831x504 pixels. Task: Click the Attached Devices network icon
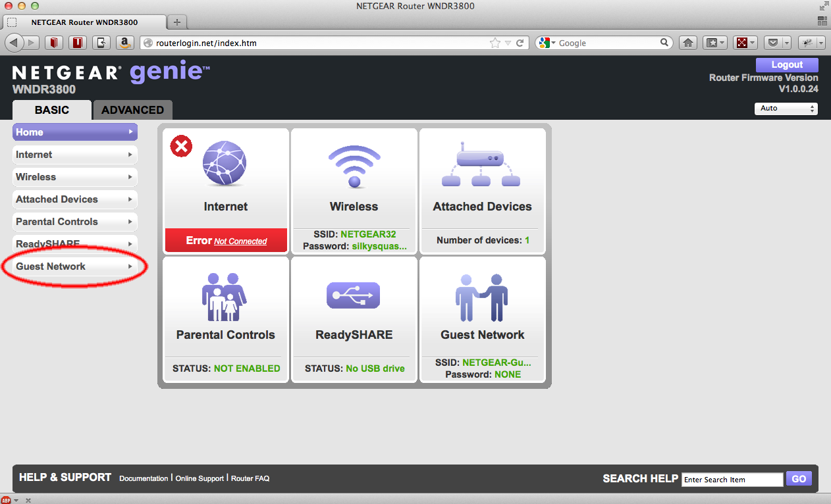tap(481, 164)
